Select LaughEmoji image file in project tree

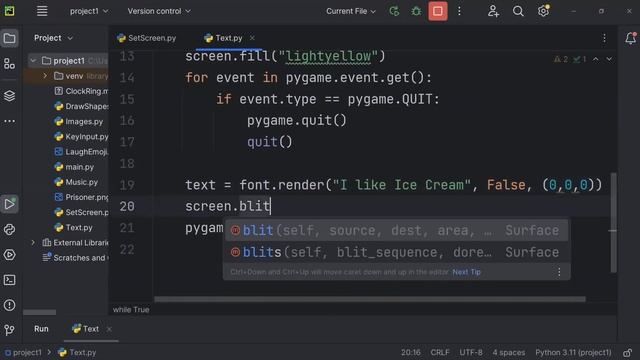coord(81,151)
